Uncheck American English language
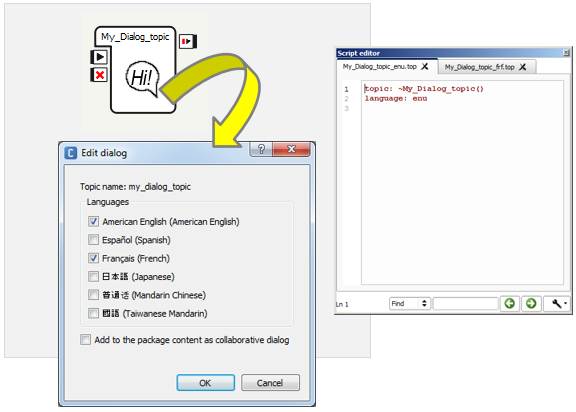Viewport: 576px width, 412px height. click(x=93, y=221)
